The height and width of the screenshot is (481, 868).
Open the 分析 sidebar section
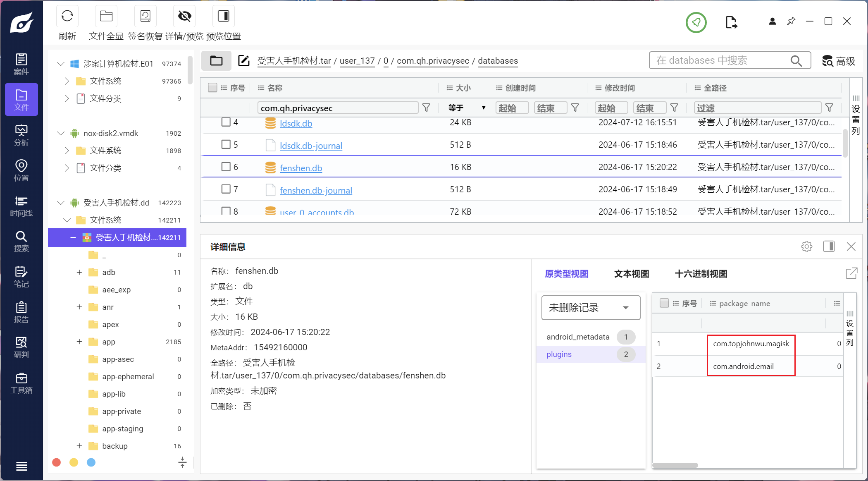pos(21,135)
